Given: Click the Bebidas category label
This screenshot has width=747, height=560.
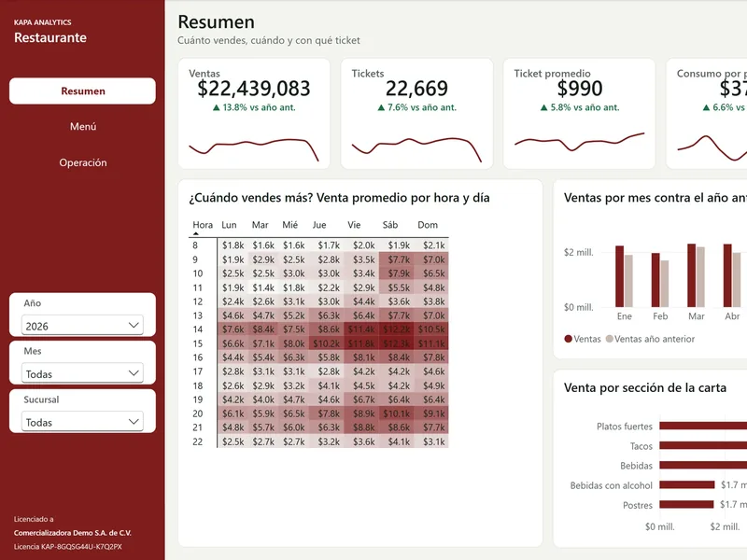Looking at the screenshot, I should click(636, 466).
